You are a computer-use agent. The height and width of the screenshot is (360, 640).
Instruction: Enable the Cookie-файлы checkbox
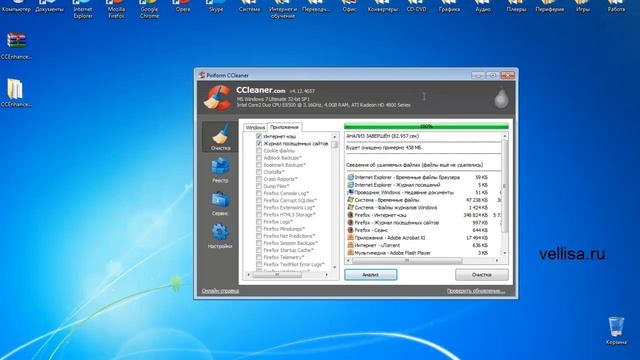point(259,151)
